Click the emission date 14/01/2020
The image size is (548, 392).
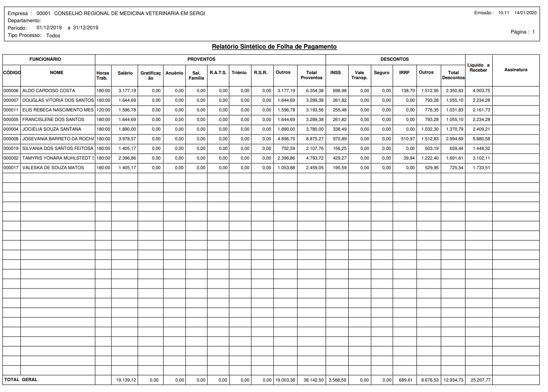pyautogui.click(x=525, y=13)
